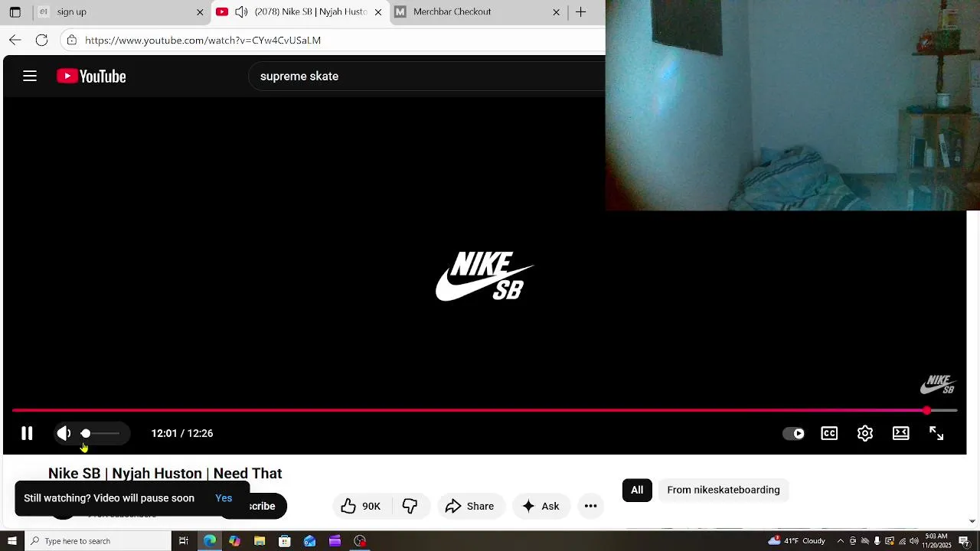Image resolution: width=980 pixels, height=551 pixels.
Task: Open the Windows Start menu
Action: click(x=11, y=541)
